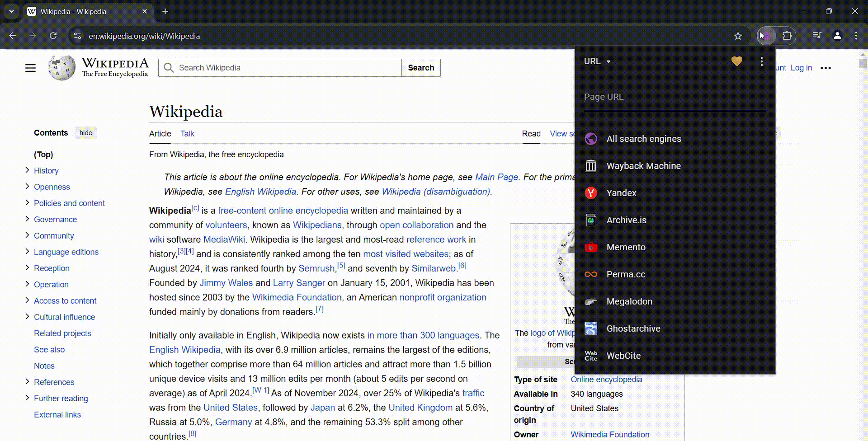
Task: Hide the Contents sidebar
Action: (85, 133)
